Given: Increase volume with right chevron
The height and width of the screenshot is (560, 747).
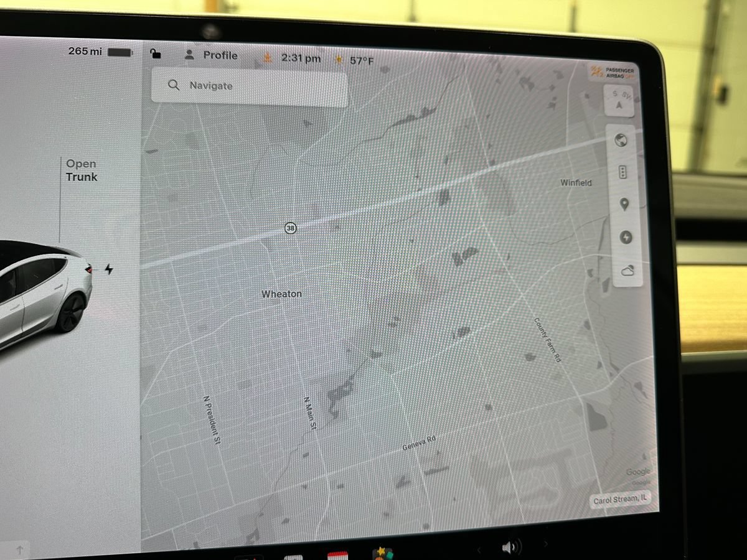Looking at the screenshot, I should (545, 544).
